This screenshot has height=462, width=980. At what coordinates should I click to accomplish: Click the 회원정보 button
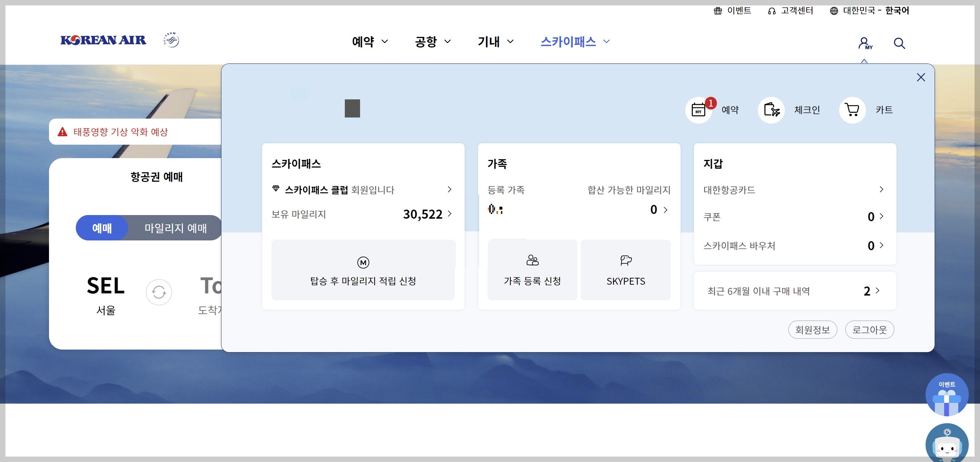(x=812, y=330)
